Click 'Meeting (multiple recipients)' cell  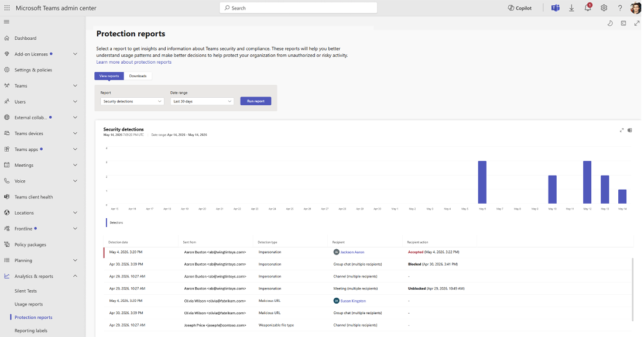pyautogui.click(x=355, y=288)
